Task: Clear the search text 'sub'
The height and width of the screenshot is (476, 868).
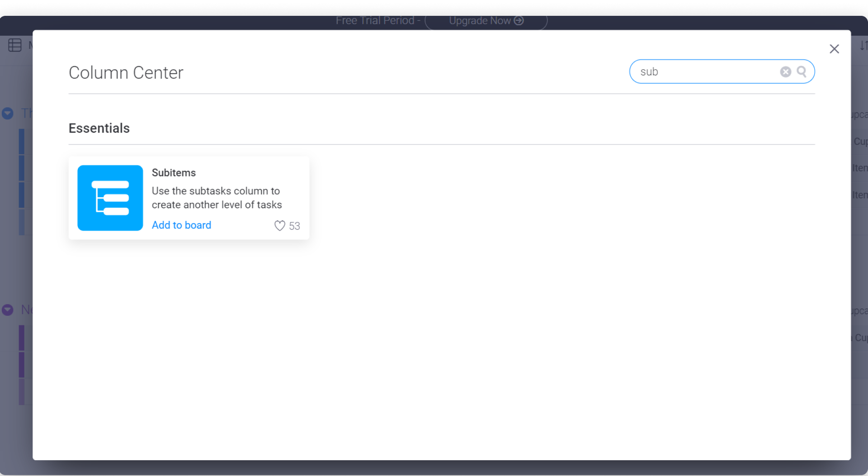Action: [x=785, y=71]
